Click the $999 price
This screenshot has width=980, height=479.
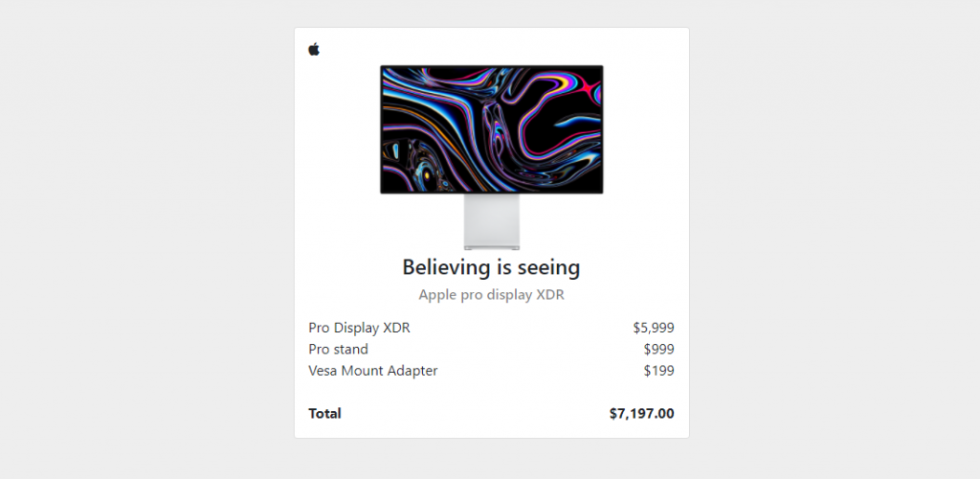pyautogui.click(x=658, y=349)
